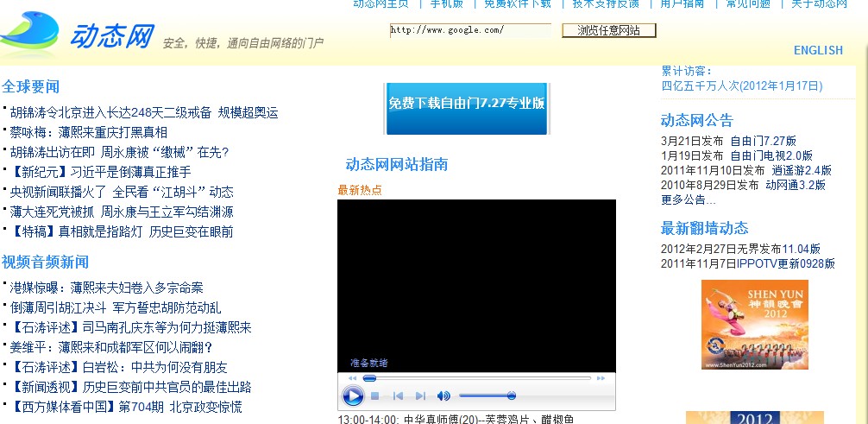The image size is (868, 424).
Task: Switch to ENGLISH version
Action: (x=818, y=50)
